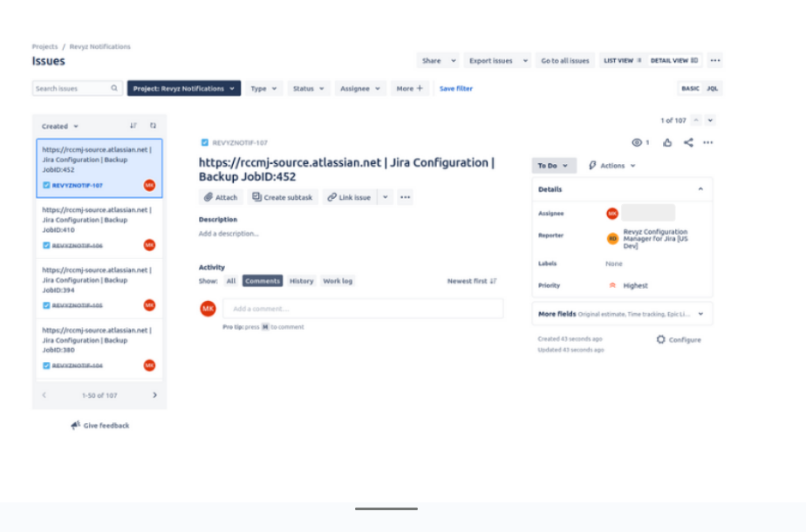
Task: Click the Configure gear icon
Action: tap(661, 340)
